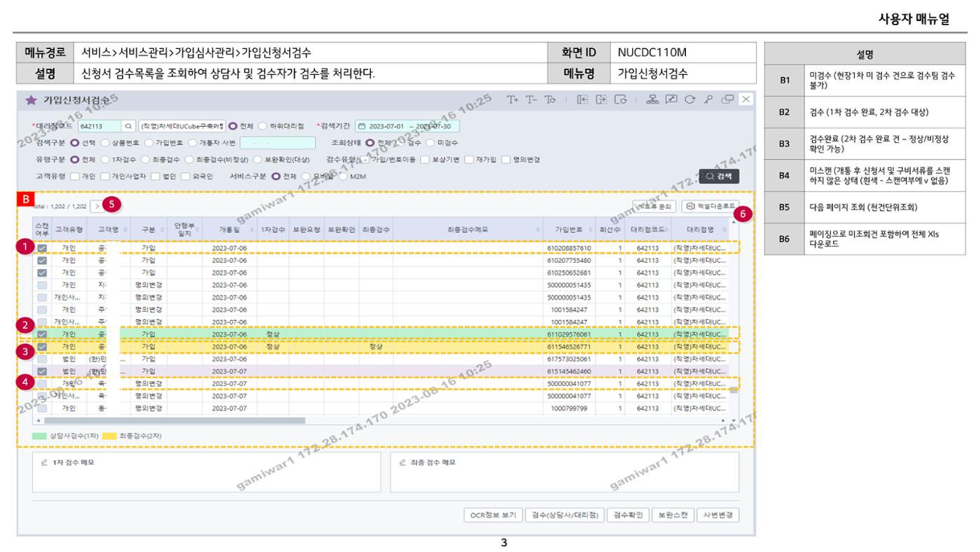Viewport: 980px width, 552px height.
Task: Toggle scan checkbox for row 610207755480
Action: [x=42, y=260]
